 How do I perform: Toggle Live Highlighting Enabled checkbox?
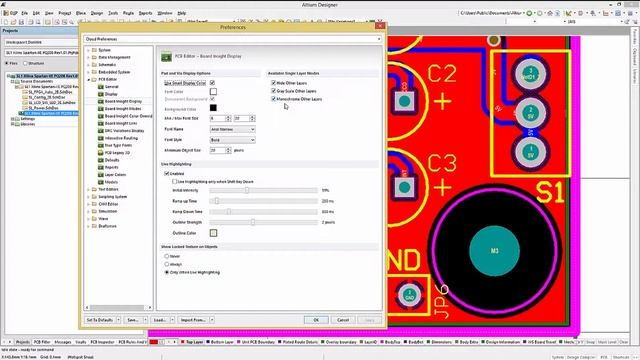click(x=167, y=173)
